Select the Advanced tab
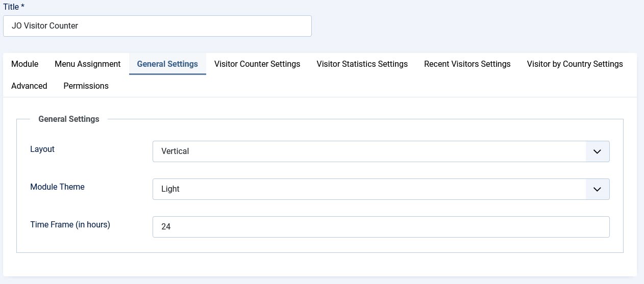644x284 pixels. [x=29, y=86]
